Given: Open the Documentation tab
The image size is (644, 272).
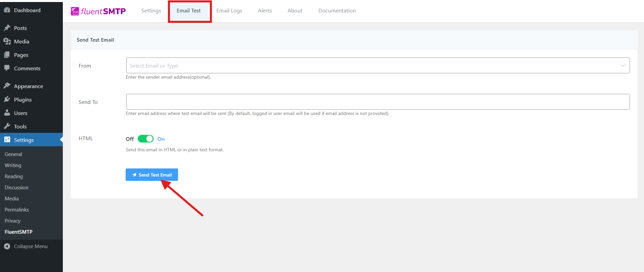Looking at the screenshot, I should pos(337,11).
